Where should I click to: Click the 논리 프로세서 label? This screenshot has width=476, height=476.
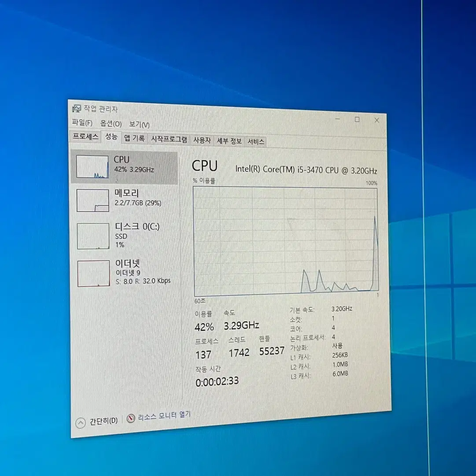click(307, 337)
